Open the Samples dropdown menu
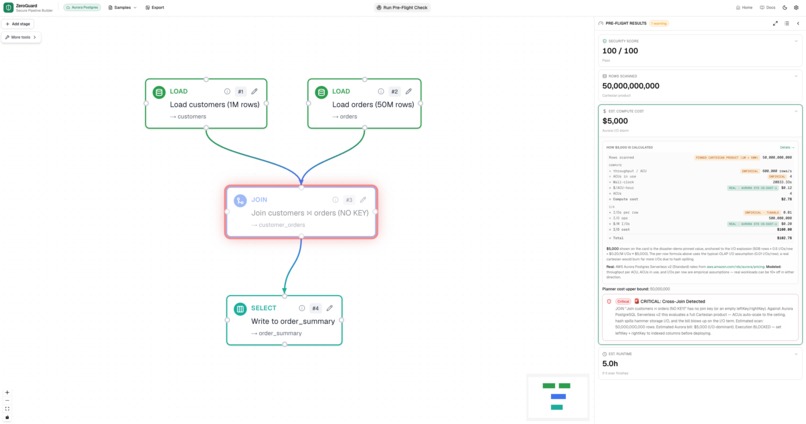The height and width of the screenshot is (424, 806). (122, 8)
